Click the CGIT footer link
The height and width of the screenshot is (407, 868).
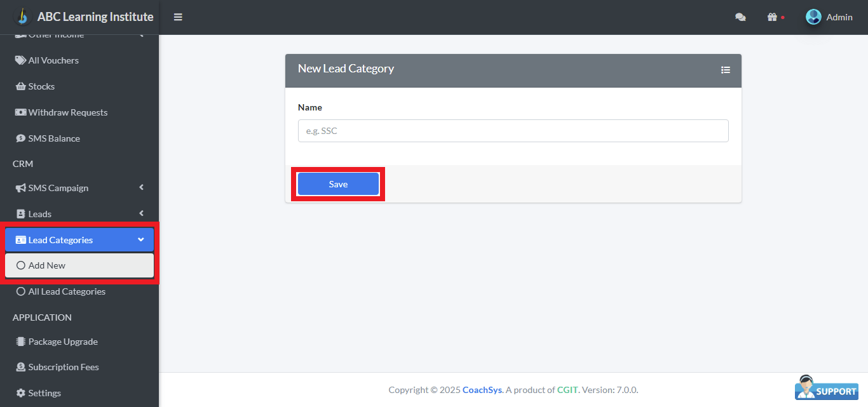(x=567, y=390)
